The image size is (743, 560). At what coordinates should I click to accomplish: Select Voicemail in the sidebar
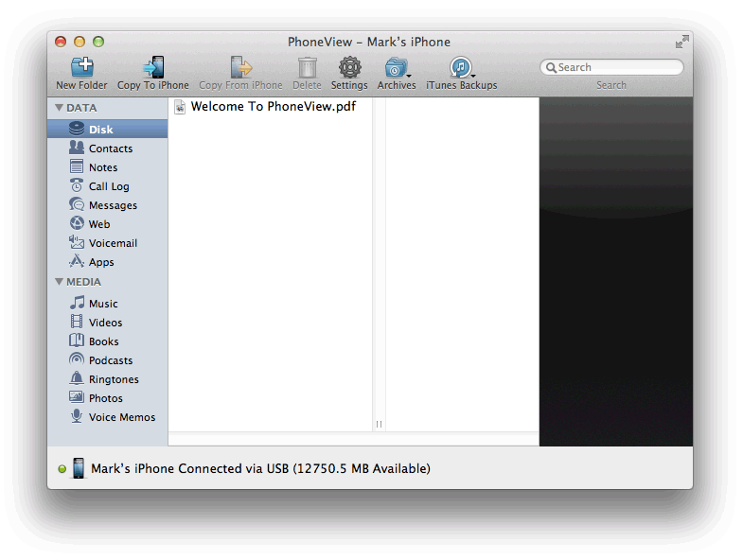pyautogui.click(x=113, y=243)
